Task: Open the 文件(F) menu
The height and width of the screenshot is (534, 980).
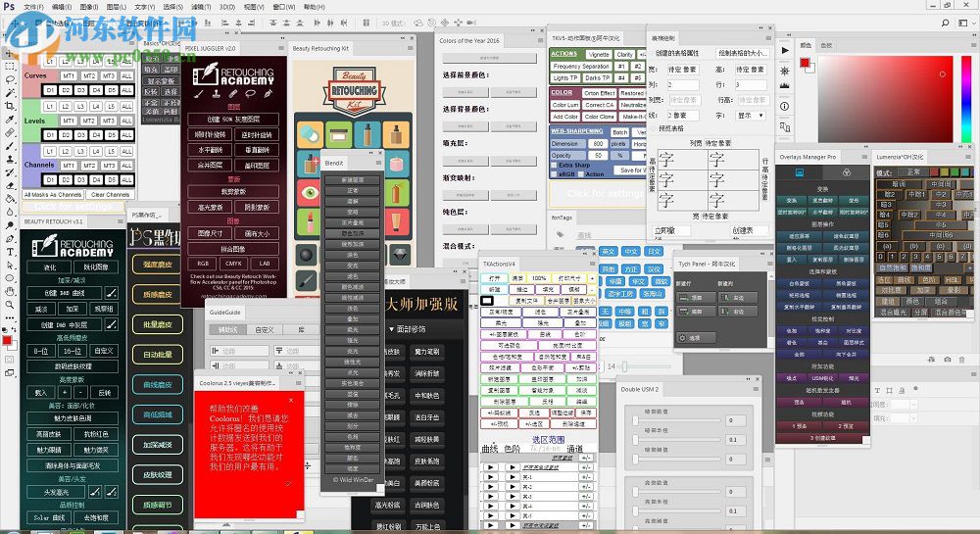Action: pyautogui.click(x=33, y=7)
